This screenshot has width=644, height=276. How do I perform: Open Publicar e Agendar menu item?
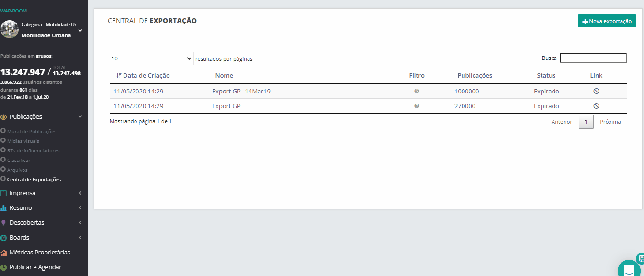(35, 267)
